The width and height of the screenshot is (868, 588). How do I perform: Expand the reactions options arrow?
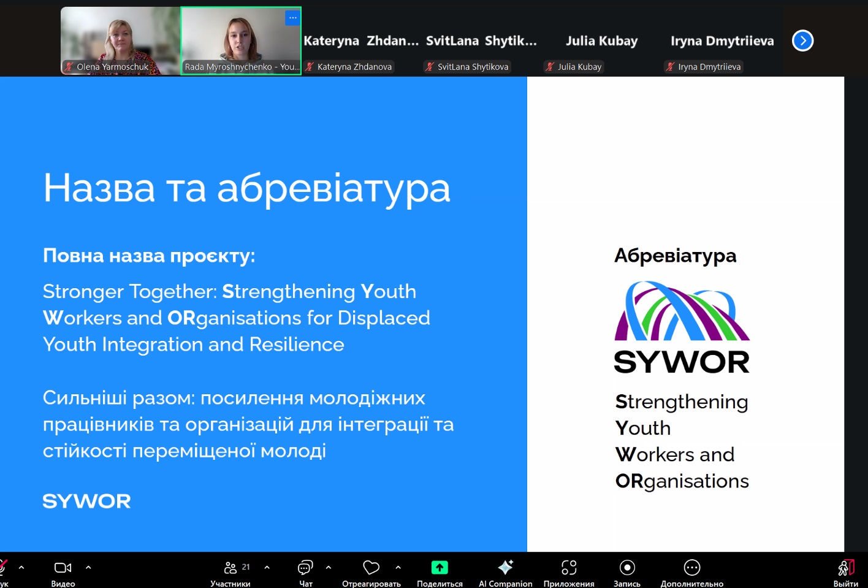pos(398,568)
